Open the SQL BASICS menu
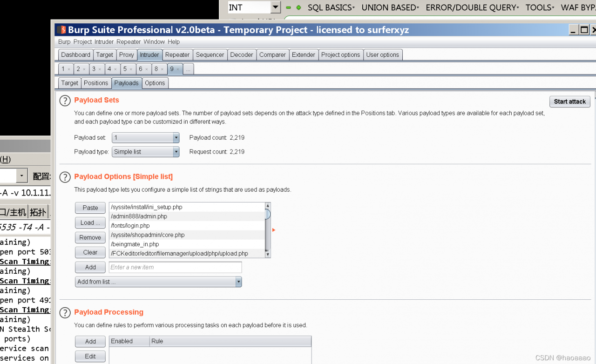The height and width of the screenshot is (364, 596). [x=331, y=7]
